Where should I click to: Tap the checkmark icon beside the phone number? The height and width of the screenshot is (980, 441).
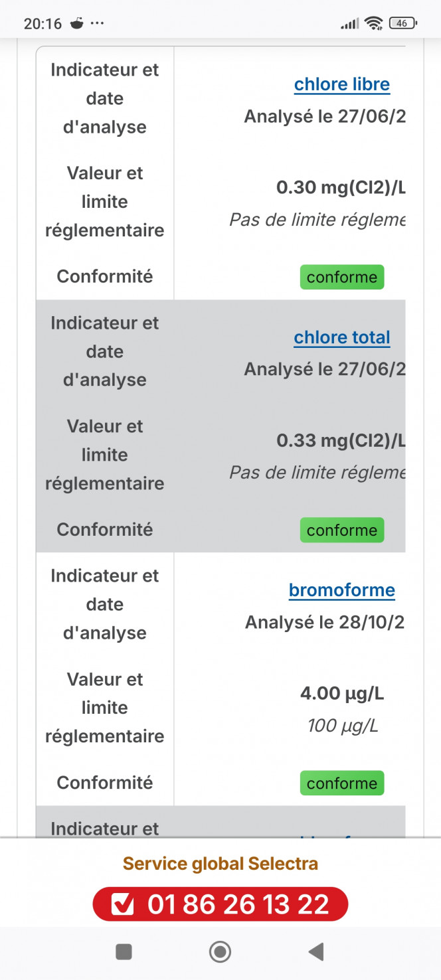point(122,904)
